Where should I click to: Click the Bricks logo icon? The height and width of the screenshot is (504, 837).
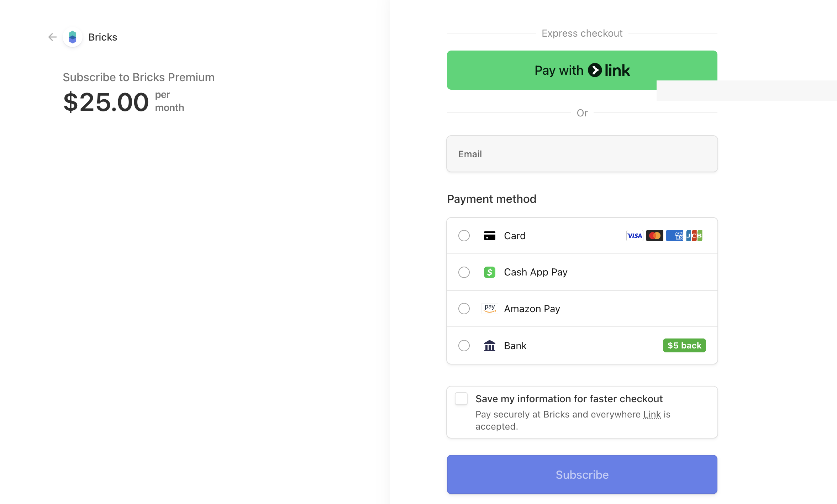pyautogui.click(x=73, y=37)
